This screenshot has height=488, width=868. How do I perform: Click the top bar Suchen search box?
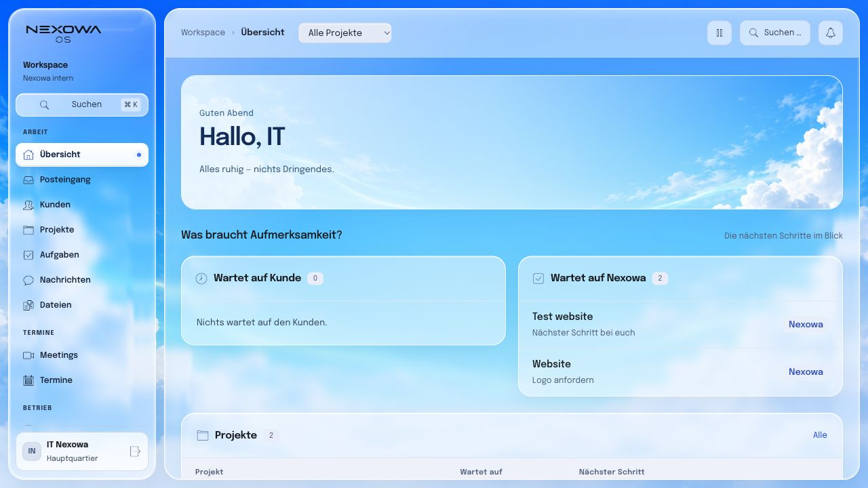tap(775, 33)
